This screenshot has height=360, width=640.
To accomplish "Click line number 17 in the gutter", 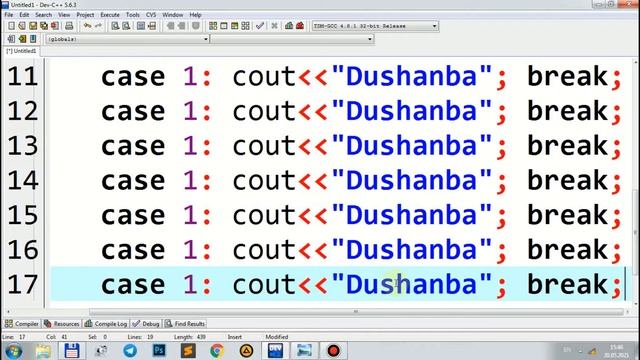I will tap(22, 284).
